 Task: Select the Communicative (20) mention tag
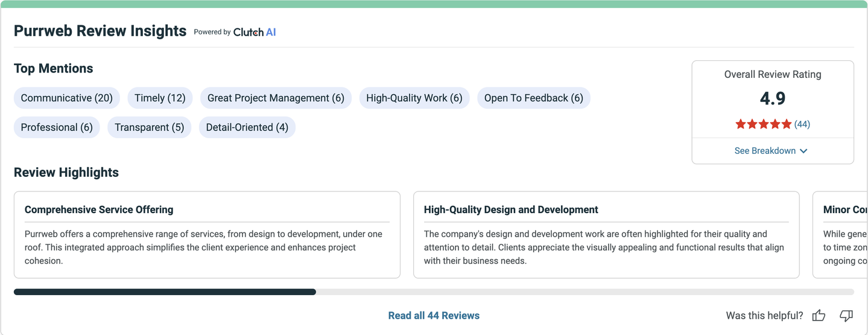coord(67,98)
